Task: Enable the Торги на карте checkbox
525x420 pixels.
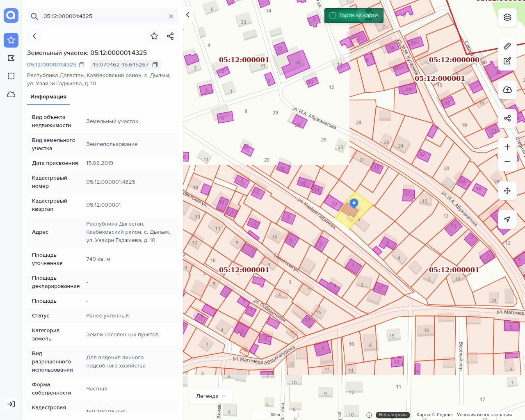Action: pyautogui.click(x=333, y=16)
